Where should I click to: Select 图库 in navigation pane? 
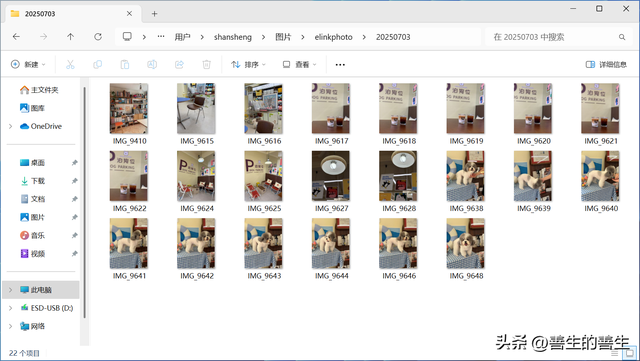33,108
